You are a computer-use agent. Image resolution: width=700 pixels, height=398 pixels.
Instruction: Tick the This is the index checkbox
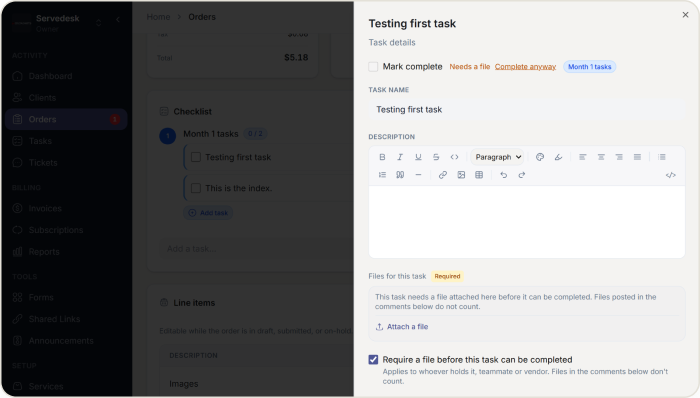point(196,188)
